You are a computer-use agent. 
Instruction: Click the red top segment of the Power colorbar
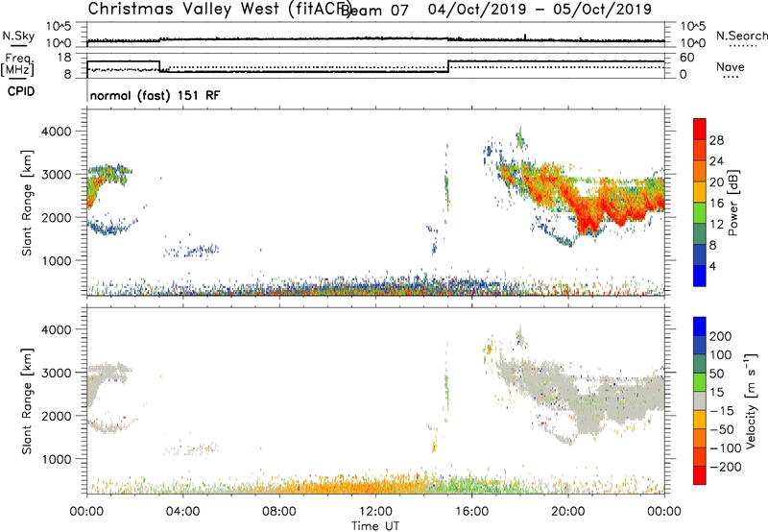700,130
